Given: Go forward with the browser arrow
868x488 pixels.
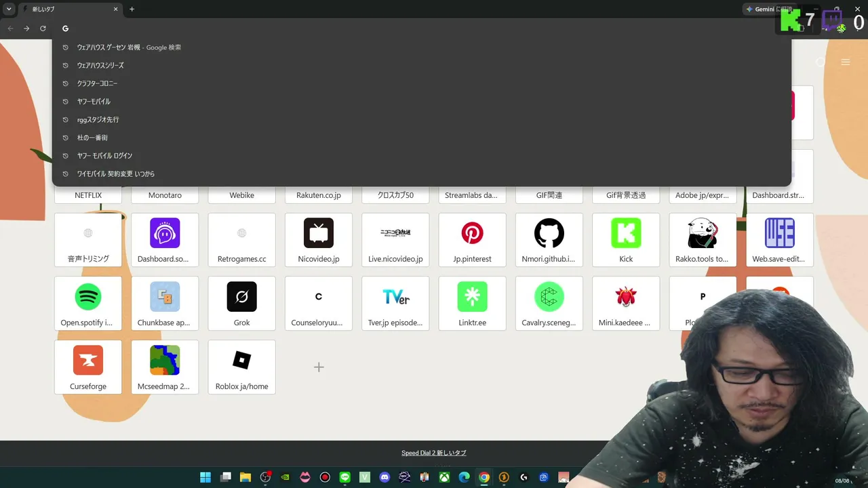Looking at the screenshot, I should 26,28.
